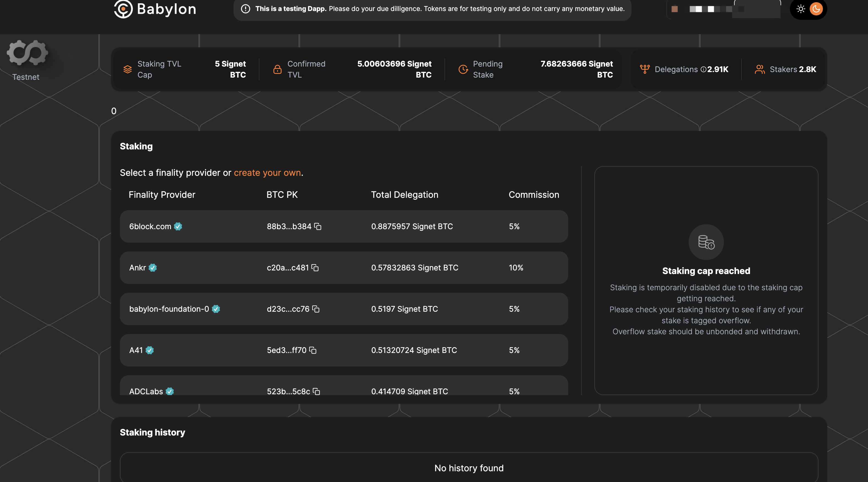Click the Delegations branch icon
The image size is (868, 482).
[x=645, y=69]
